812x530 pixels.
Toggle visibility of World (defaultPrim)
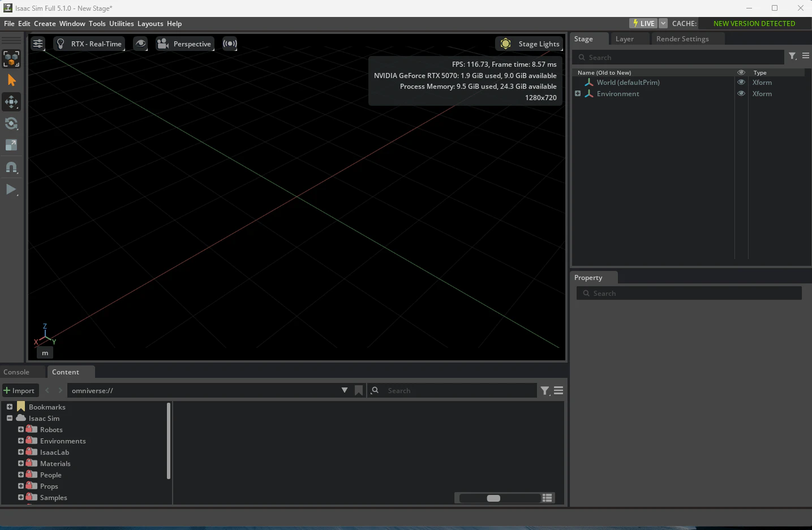[x=741, y=83]
